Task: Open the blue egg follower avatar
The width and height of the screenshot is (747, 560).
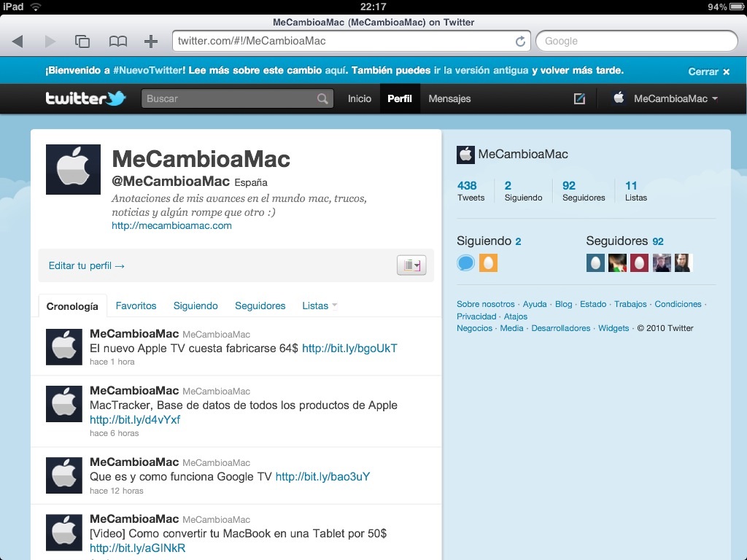Action: (595, 262)
